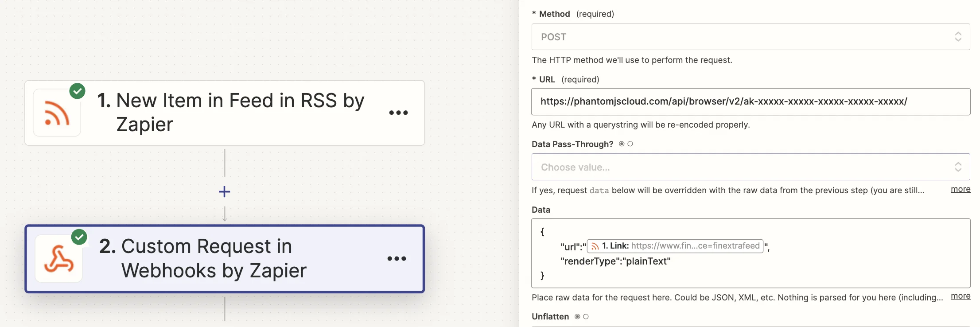The height and width of the screenshot is (327, 980).
Task: Click 'Any URL with a querystring' help text
Action: tap(641, 125)
